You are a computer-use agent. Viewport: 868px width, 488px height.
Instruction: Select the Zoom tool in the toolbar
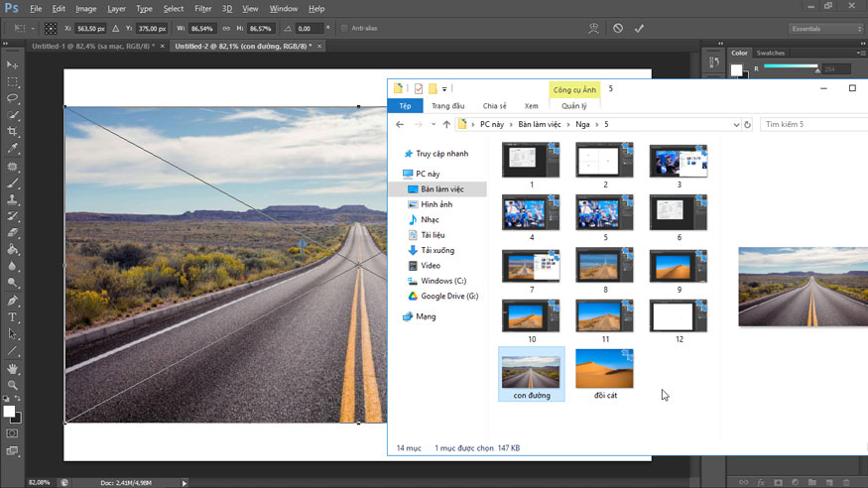13,385
